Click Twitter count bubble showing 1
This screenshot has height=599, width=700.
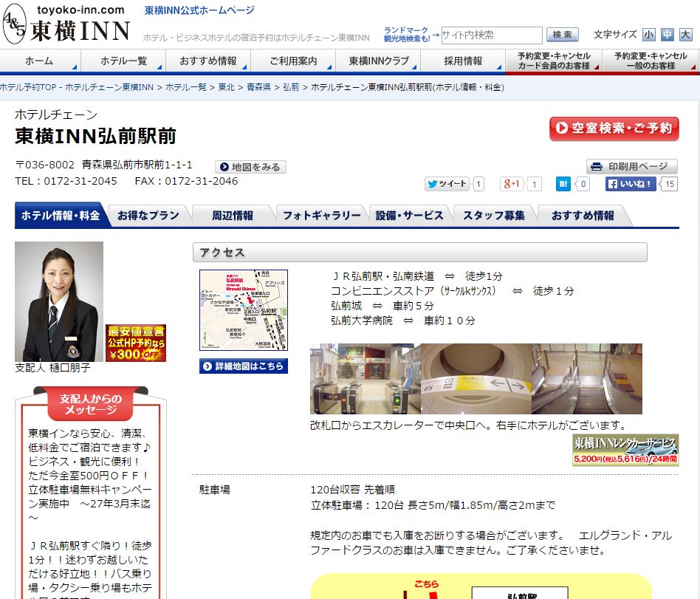point(478,184)
